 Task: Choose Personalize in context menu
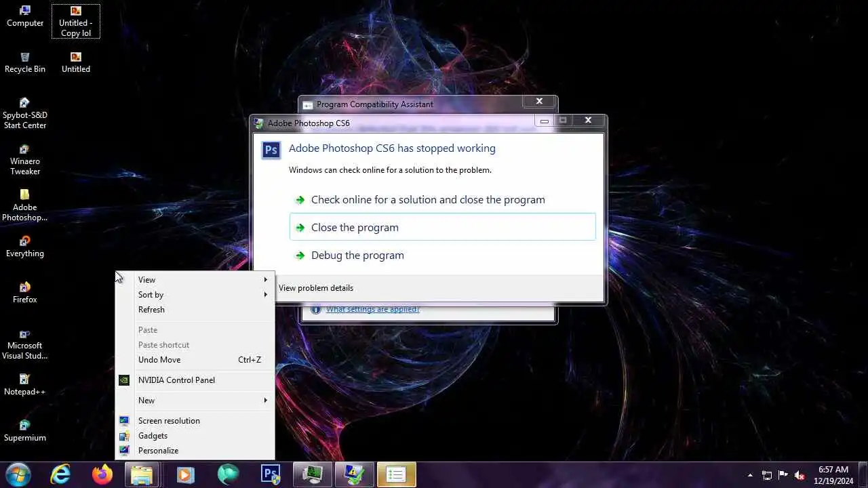pos(195,451)
